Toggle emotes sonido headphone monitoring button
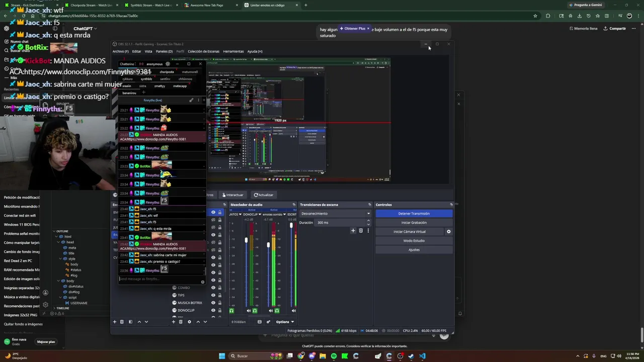Image resolution: width=644 pixels, height=362 pixels. [277, 311]
